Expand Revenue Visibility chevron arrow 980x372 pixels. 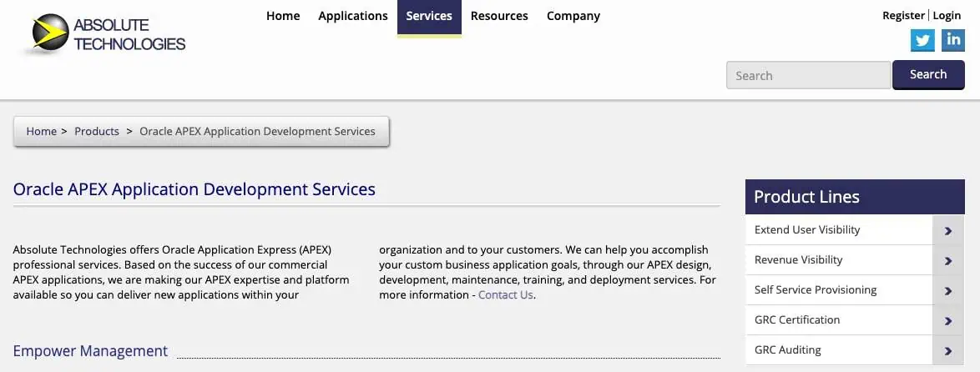pos(948,260)
